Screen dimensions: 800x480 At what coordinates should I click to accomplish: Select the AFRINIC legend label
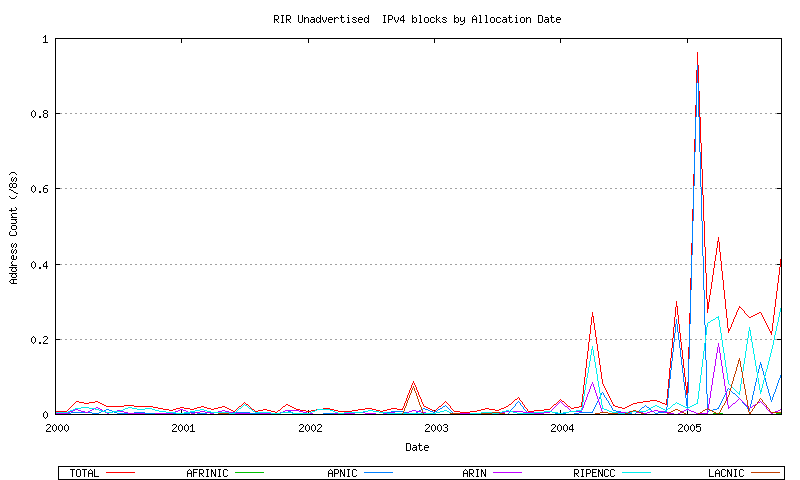tap(207, 473)
